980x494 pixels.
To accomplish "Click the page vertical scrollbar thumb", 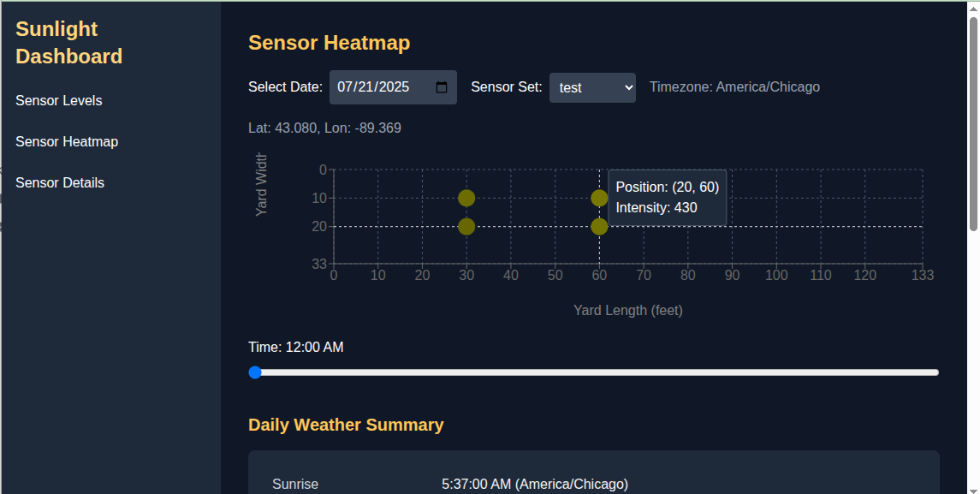I will 973,124.
